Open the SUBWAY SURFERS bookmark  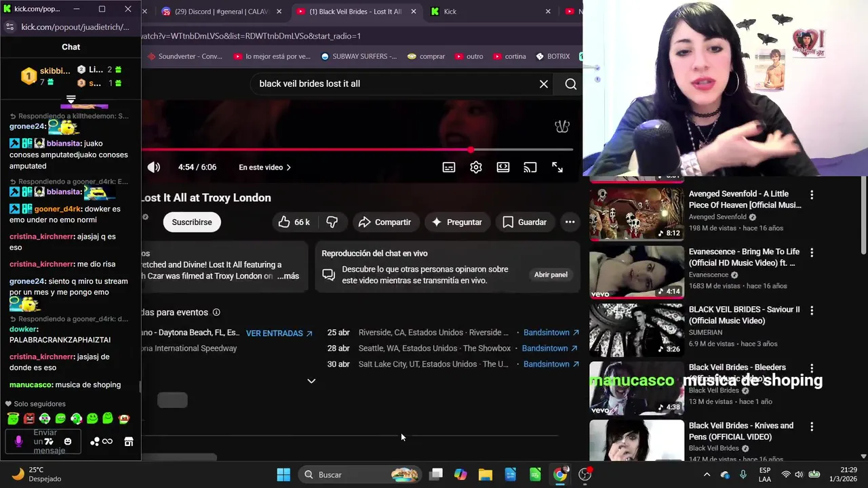(x=359, y=56)
